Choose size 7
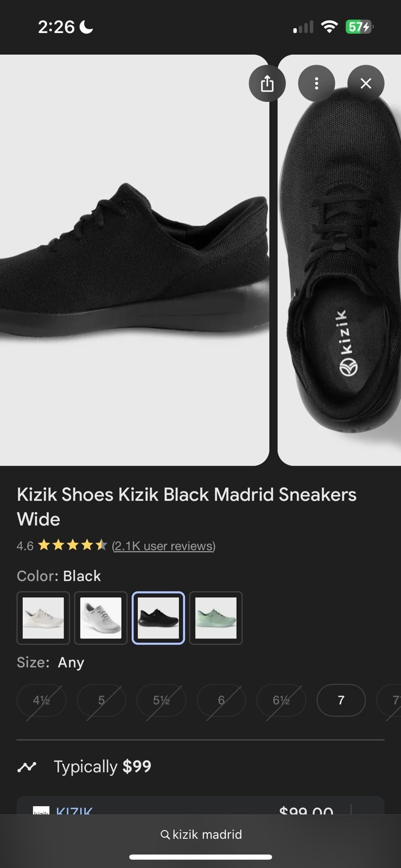The width and height of the screenshot is (401, 868). click(x=341, y=700)
